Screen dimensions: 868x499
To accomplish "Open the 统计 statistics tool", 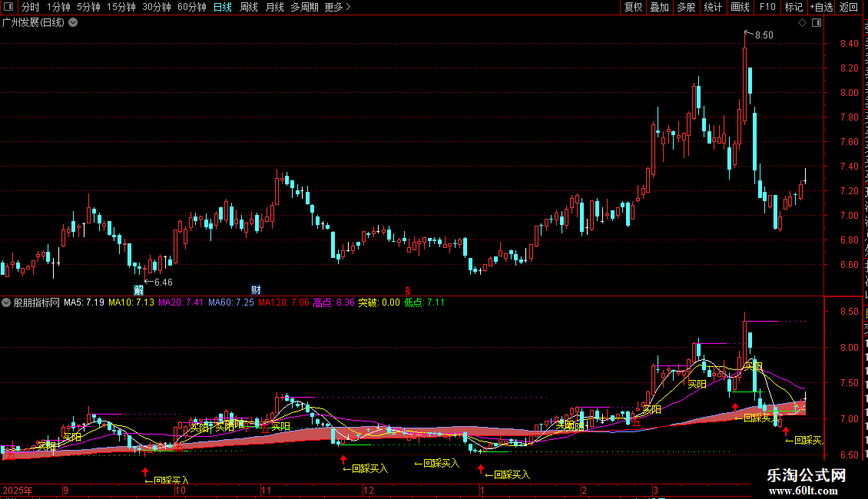I will [x=712, y=7].
